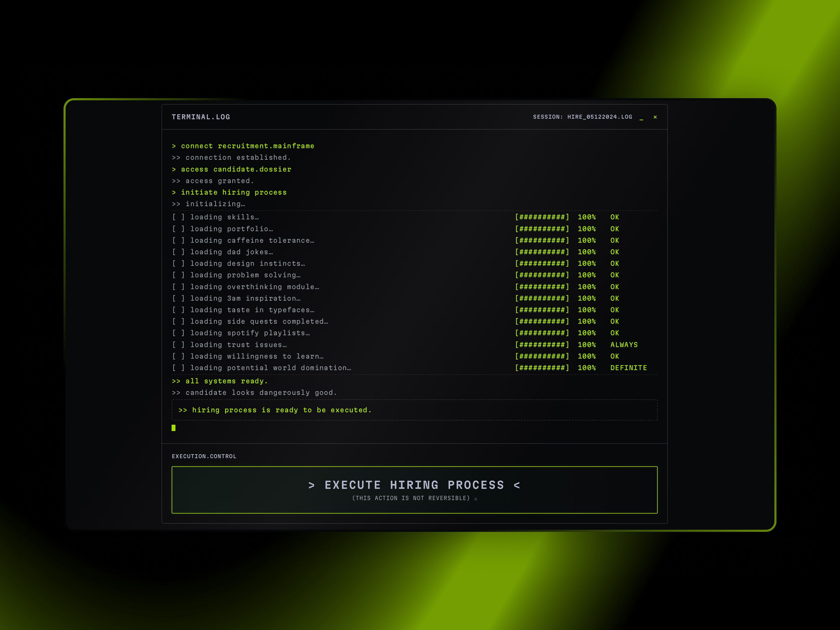Click 'candidate looks dangerously good.' line
Viewport: 840px width, 630px height.
pos(254,393)
